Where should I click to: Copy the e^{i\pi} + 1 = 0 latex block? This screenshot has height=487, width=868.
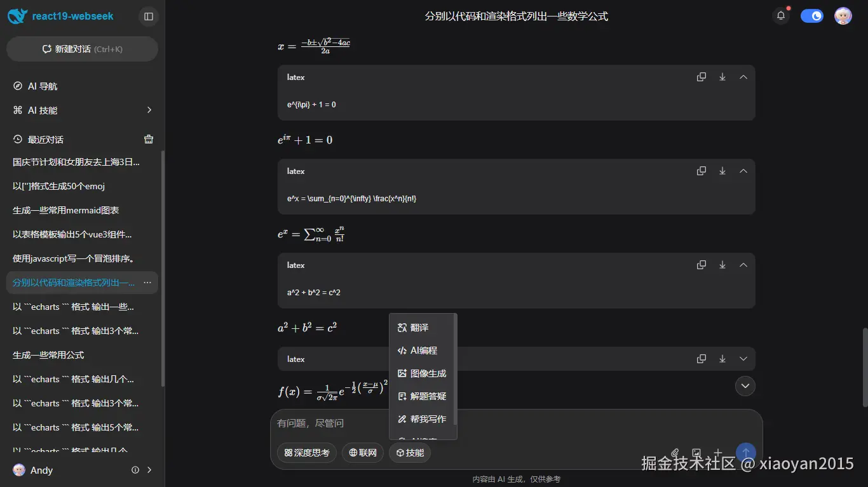(702, 77)
